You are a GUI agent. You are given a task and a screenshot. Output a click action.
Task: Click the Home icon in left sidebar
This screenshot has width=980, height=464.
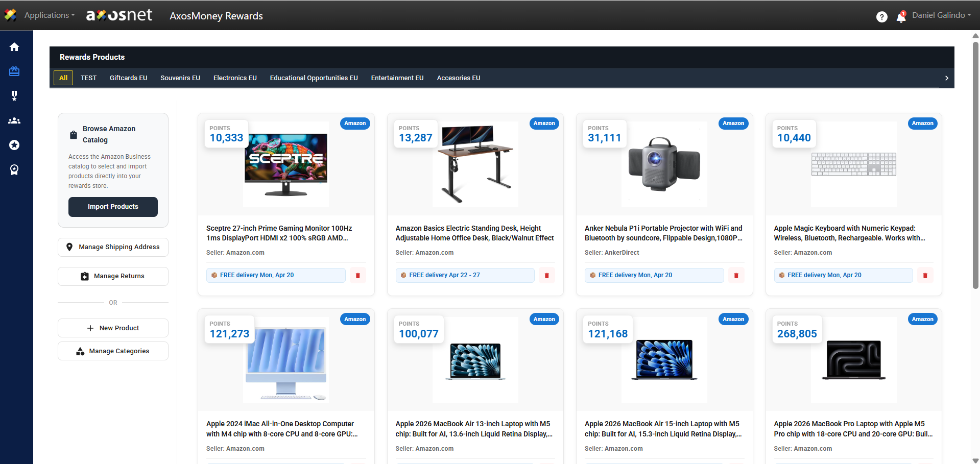click(14, 47)
